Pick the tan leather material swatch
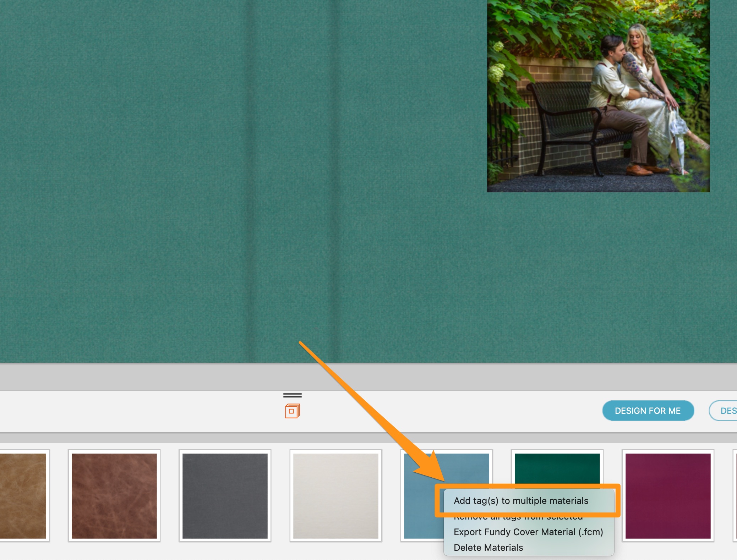The height and width of the screenshot is (560, 737). (23, 496)
